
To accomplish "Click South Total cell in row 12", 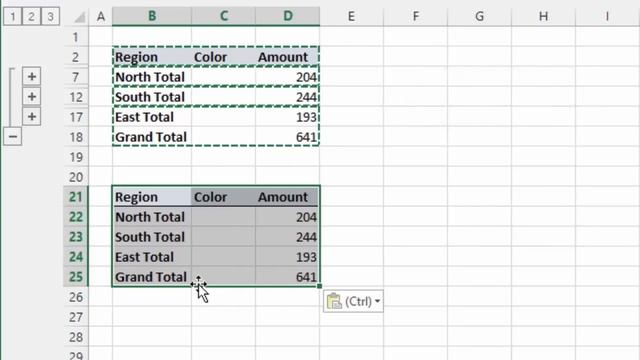I will [152, 97].
